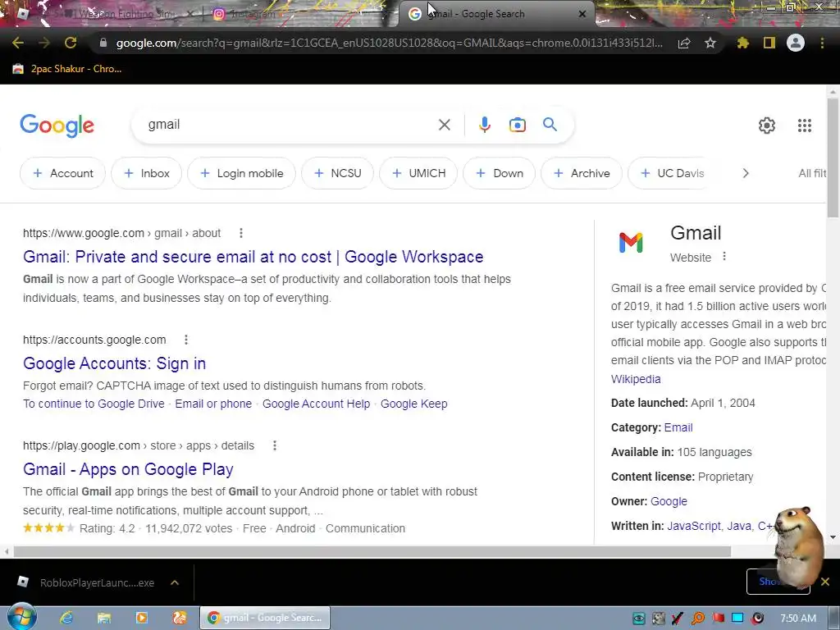Screen dimensions: 840x630
Task: Click the magnifier icon in the system tray
Action: coord(698,619)
